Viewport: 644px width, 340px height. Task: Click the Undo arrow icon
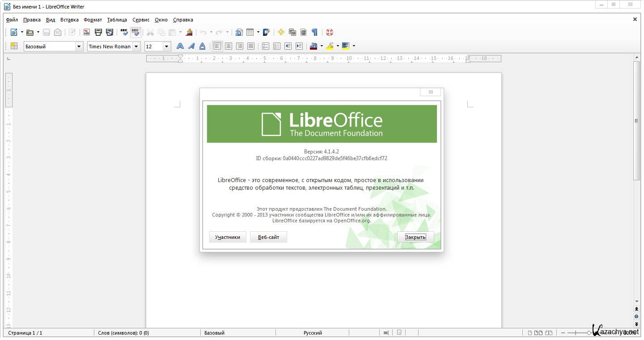tap(203, 32)
